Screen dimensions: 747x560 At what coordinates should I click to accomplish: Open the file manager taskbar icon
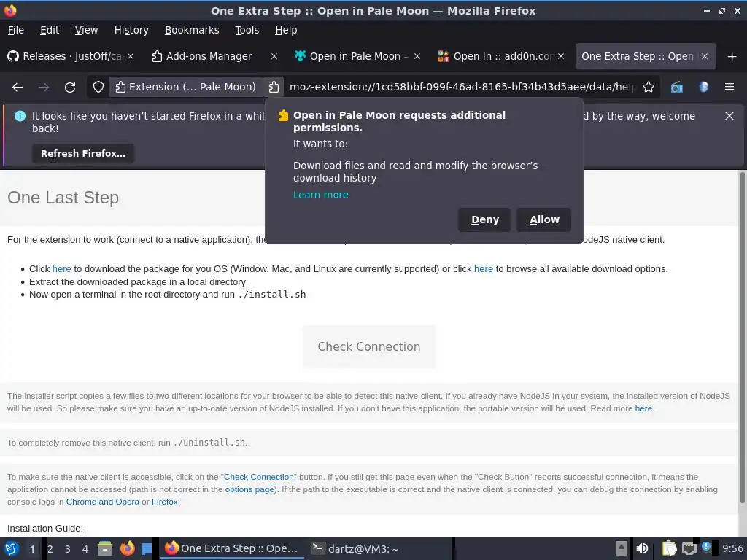(x=105, y=548)
